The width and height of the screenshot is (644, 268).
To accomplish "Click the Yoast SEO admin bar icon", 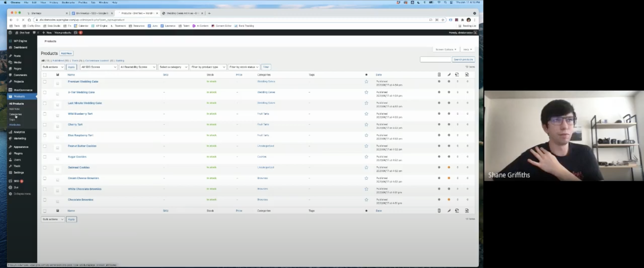I will (75, 33).
